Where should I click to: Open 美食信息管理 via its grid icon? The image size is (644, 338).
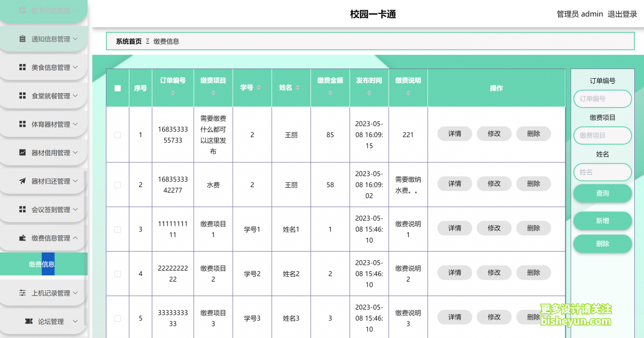(x=22, y=67)
